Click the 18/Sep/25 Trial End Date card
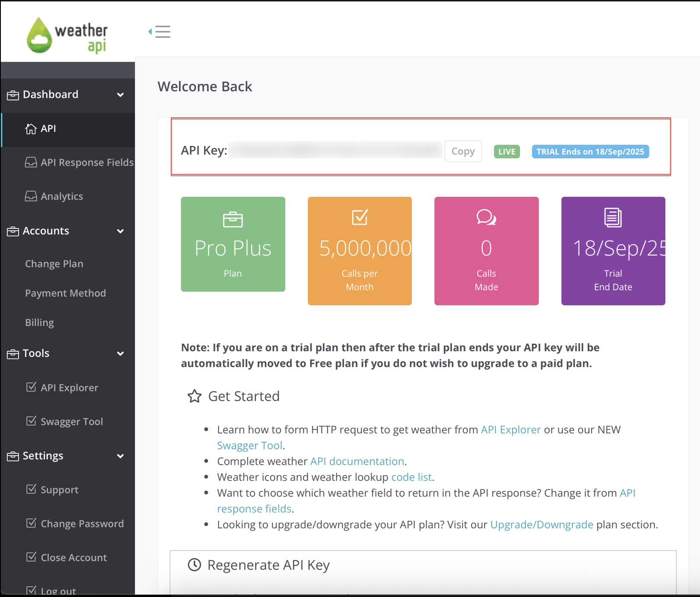 [x=613, y=251]
